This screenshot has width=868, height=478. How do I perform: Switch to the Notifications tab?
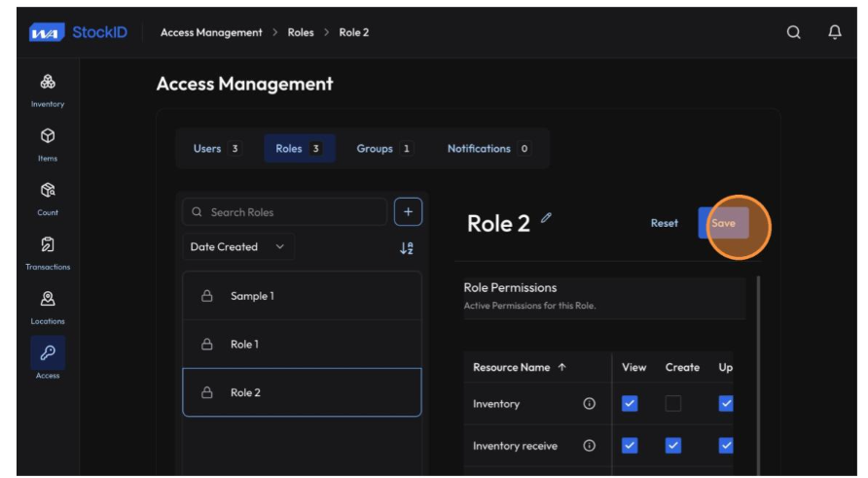[x=488, y=148]
